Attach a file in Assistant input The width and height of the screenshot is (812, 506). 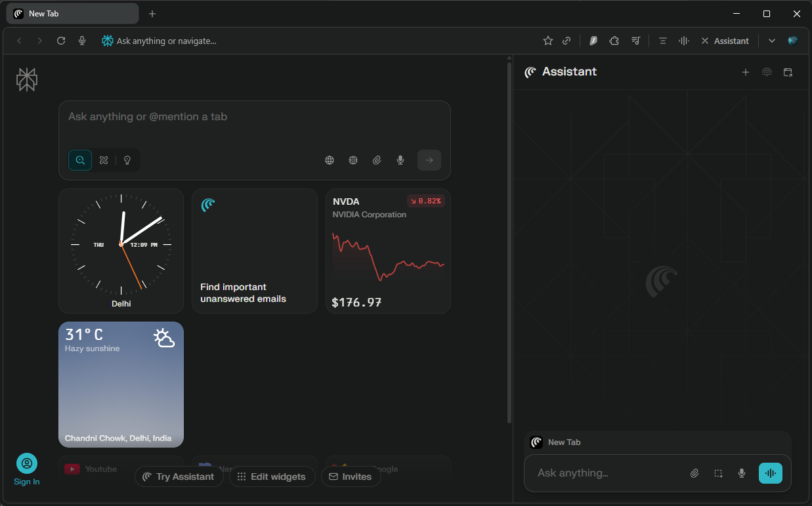694,473
